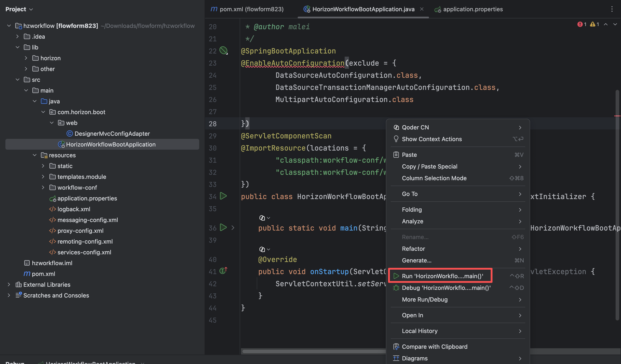This screenshot has height=364, width=621.
Task: Click the class icon of DesignerMvcConfigAdapter
Action: [x=69, y=133]
